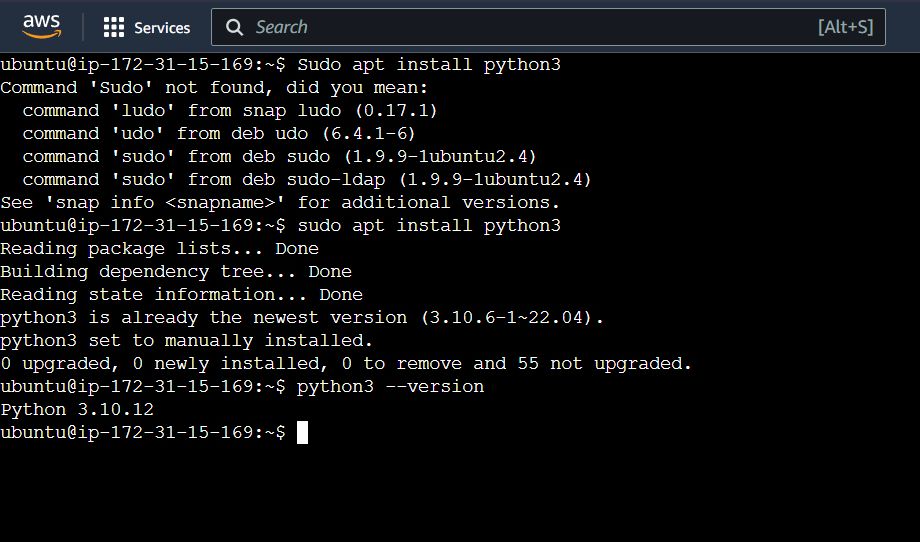Viewport: 920px width, 542px height.
Task: Select the 'ludo' from snap suggestion line
Action: coord(230,110)
